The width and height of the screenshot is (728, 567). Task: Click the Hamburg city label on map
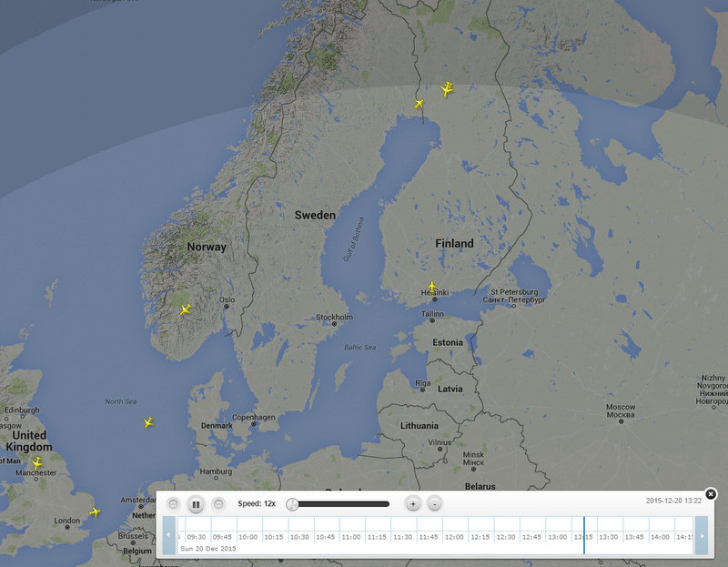pos(216,471)
